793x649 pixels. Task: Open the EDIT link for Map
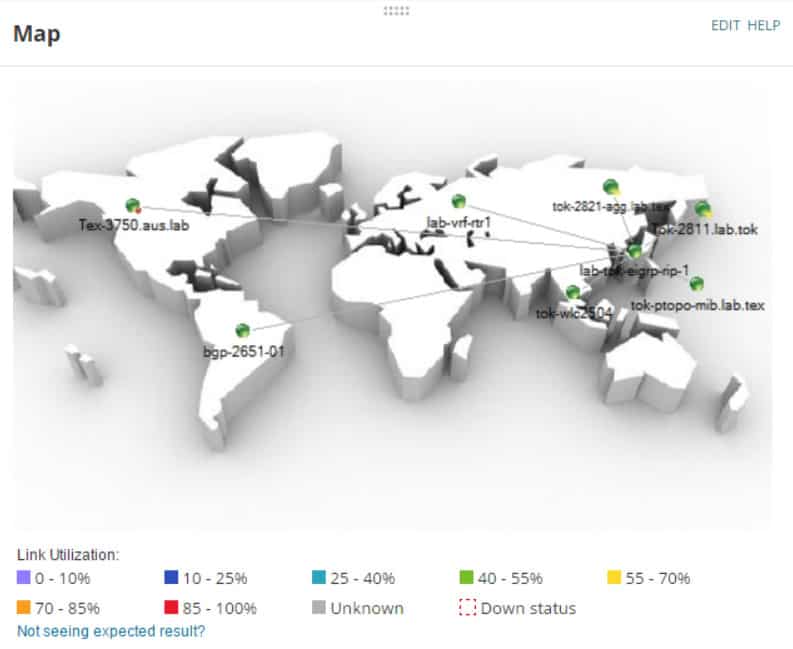725,25
